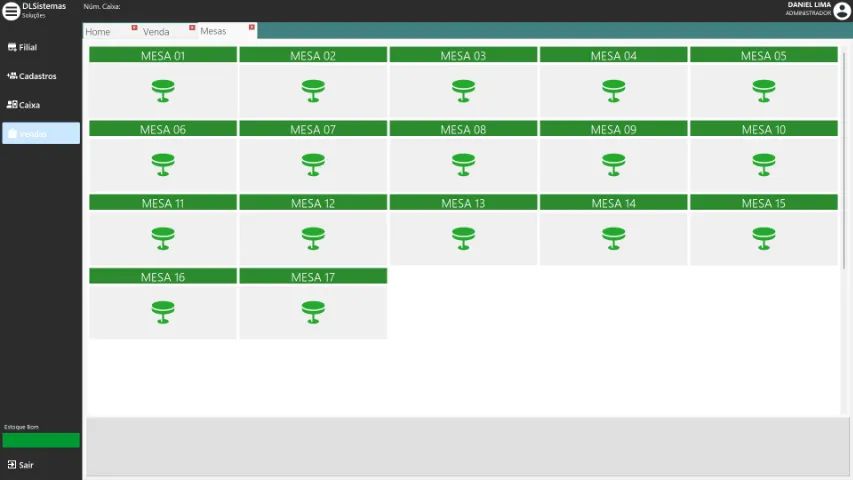Switch to the Venda tab

point(156,32)
